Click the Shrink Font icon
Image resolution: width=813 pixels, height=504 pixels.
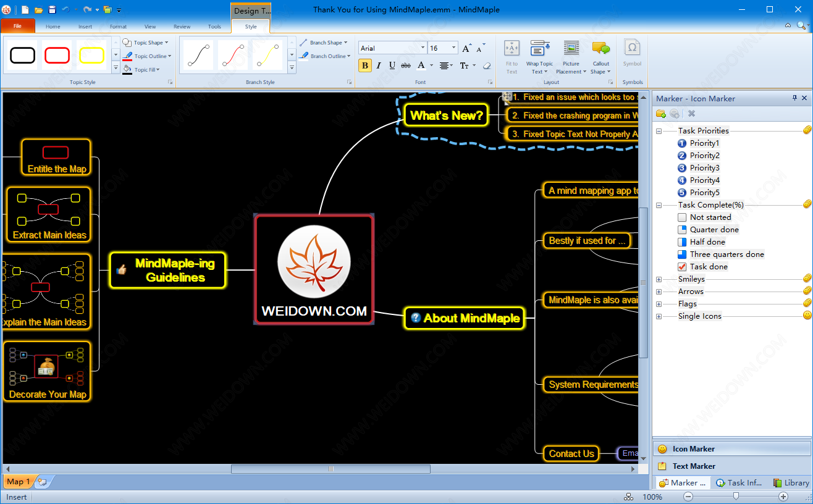[481, 48]
